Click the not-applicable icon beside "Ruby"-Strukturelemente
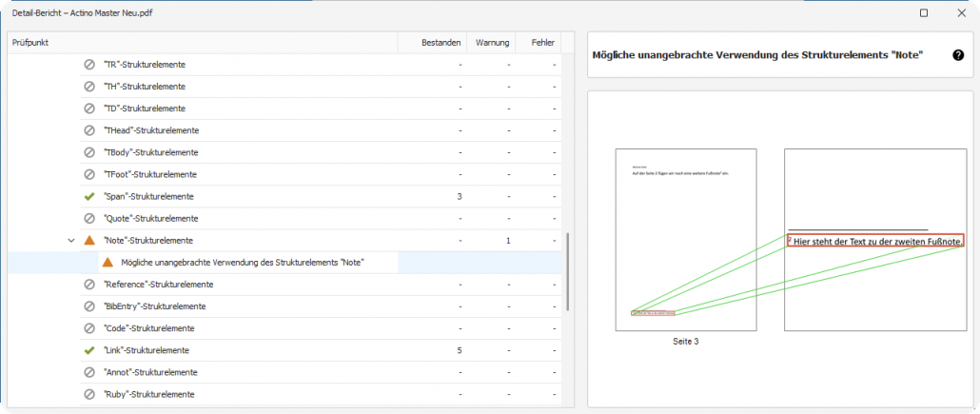This screenshot has height=414, width=980. coord(89,394)
